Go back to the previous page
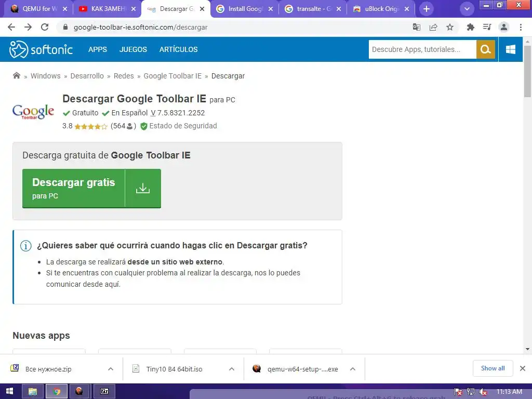This screenshot has height=399, width=532. (x=11, y=27)
